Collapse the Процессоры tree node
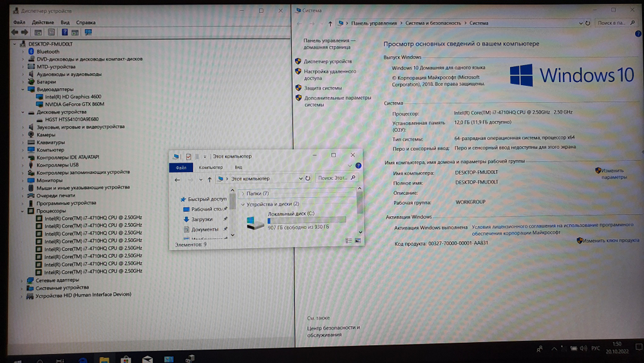 pyautogui.click(x=22, y=211)
